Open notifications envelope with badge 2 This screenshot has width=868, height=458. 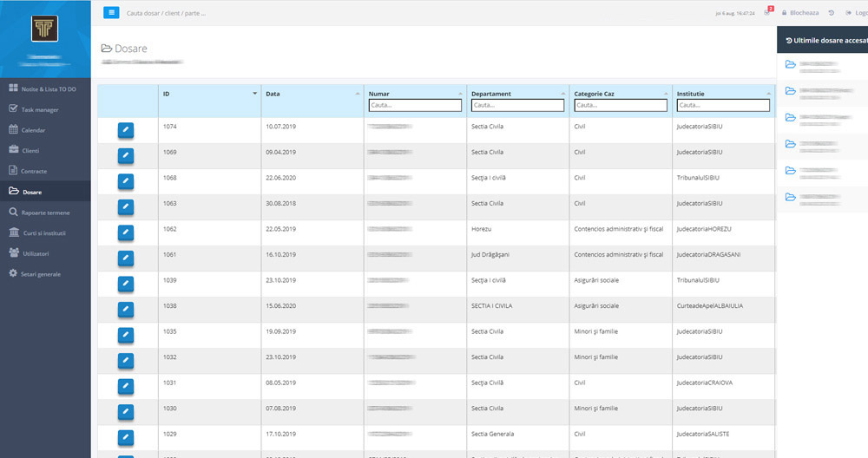pos(766,13)
